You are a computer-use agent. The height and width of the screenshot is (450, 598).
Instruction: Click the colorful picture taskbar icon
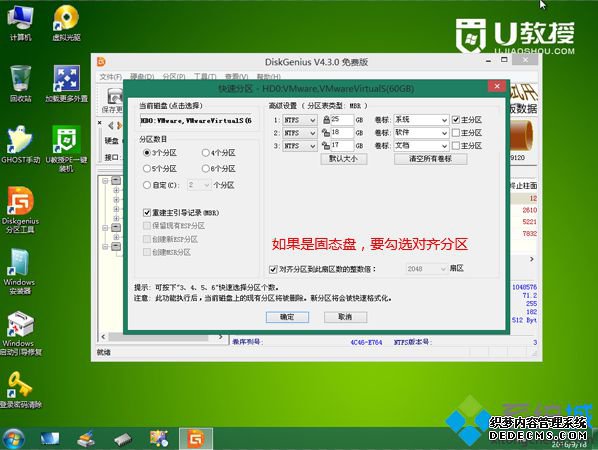coord(159,439)
